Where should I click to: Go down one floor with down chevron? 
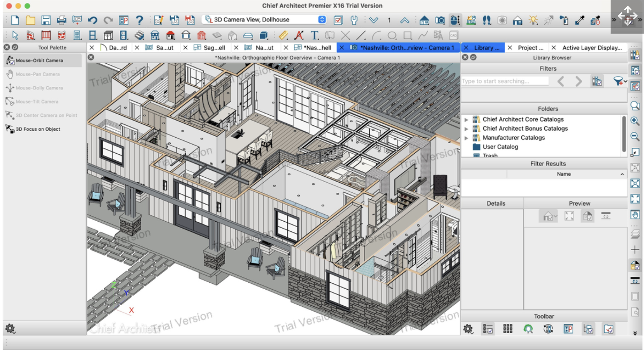(x=373, y=20)
